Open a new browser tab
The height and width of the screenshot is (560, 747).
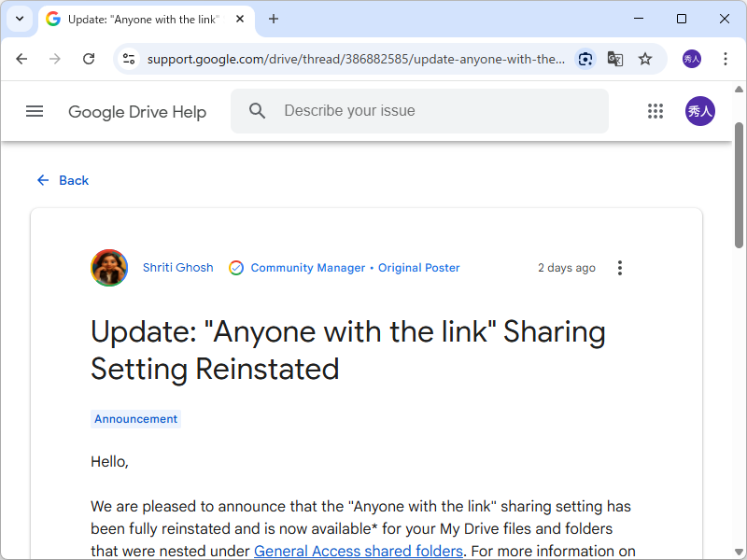(274, 19)
